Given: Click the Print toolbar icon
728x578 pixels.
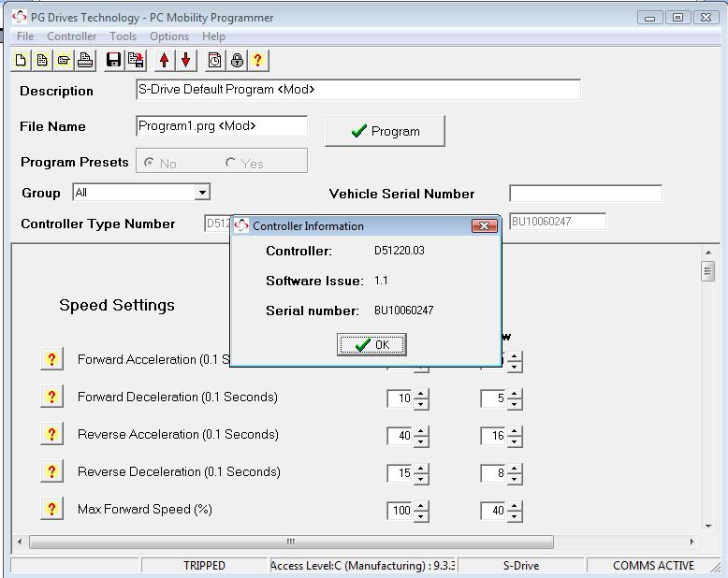Looking at the screenshot, I should [85, 60].
